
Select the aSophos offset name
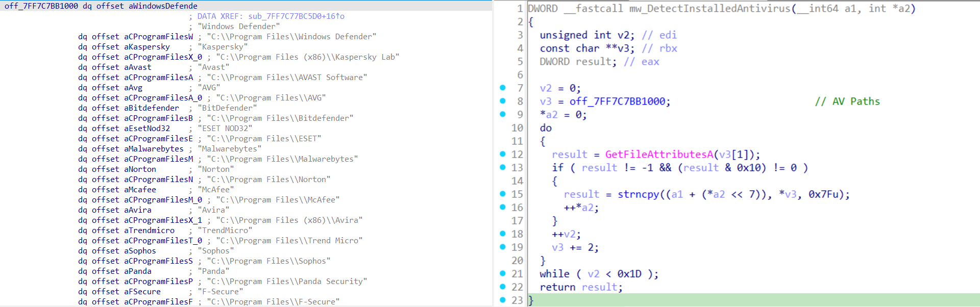[140, 251]
